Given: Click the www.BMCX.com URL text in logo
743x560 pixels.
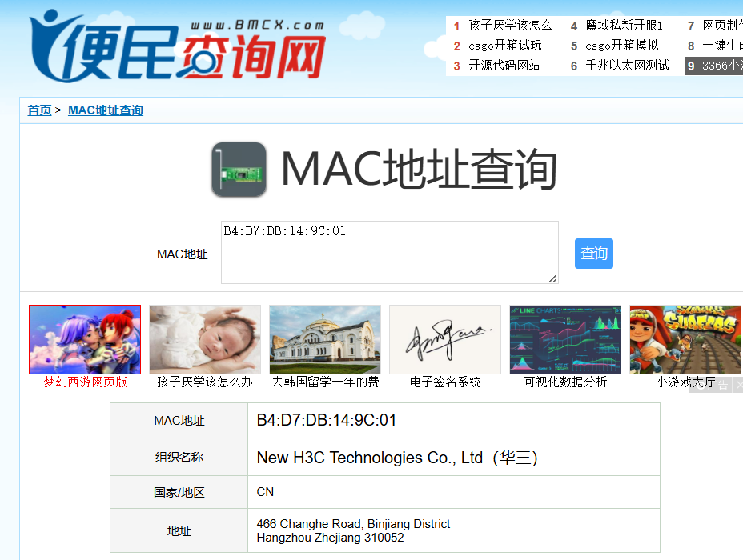Looking at the screenshot, I should pyautogui.click(x=257, y=25).
